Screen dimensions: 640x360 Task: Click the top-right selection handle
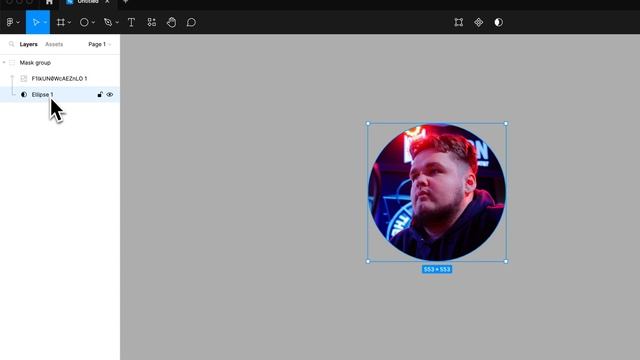click(506, 123)
